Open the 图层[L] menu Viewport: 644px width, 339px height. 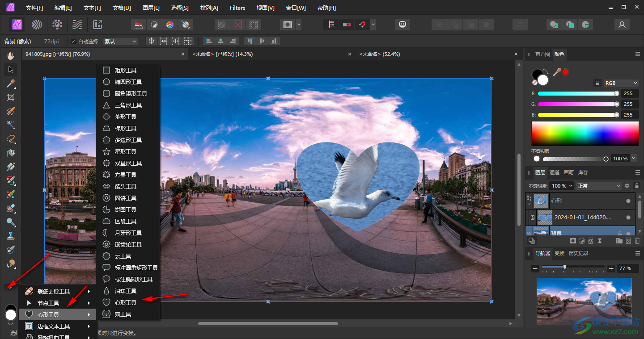pyautogui.click(x=151, y=8)
